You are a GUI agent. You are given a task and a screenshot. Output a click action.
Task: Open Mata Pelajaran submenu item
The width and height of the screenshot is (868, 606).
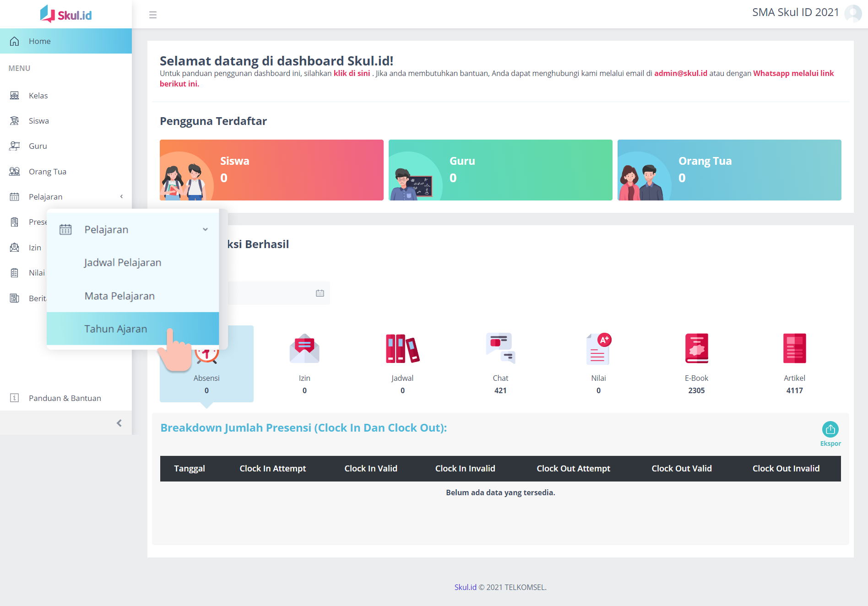[119, 296]
